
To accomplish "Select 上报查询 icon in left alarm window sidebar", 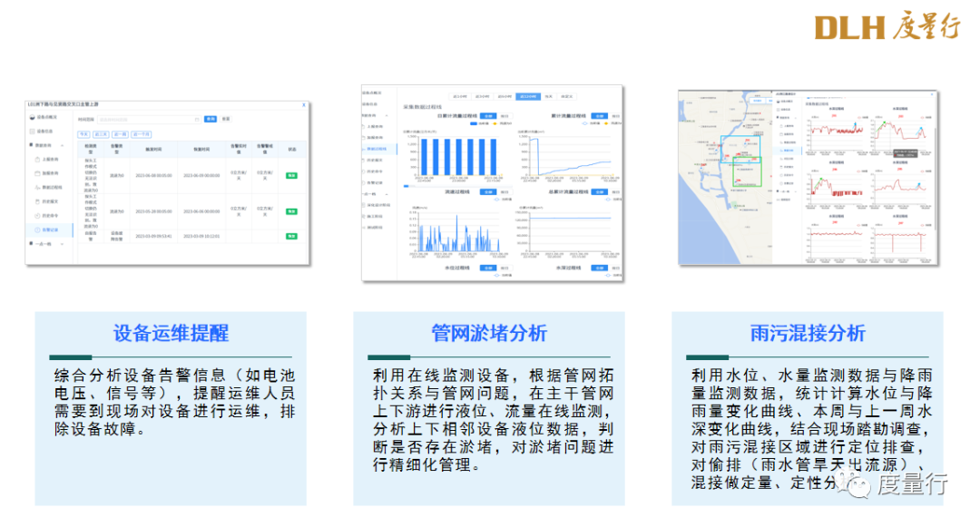I will pyautogui.click(x=37, y=160).
